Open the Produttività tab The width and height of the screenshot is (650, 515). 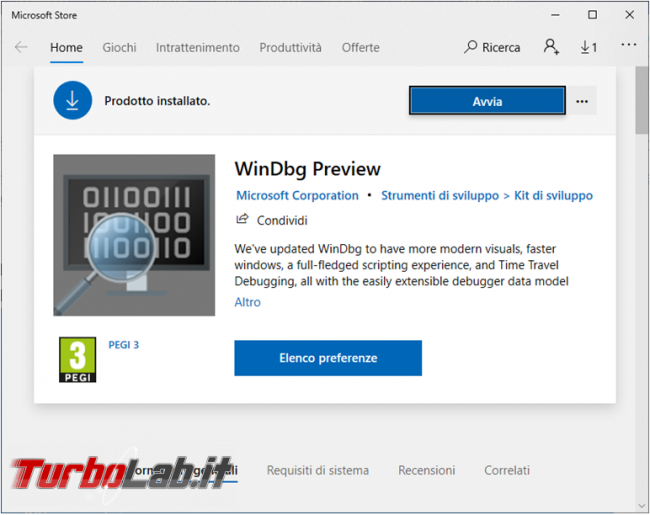click(x=291, y=48)
